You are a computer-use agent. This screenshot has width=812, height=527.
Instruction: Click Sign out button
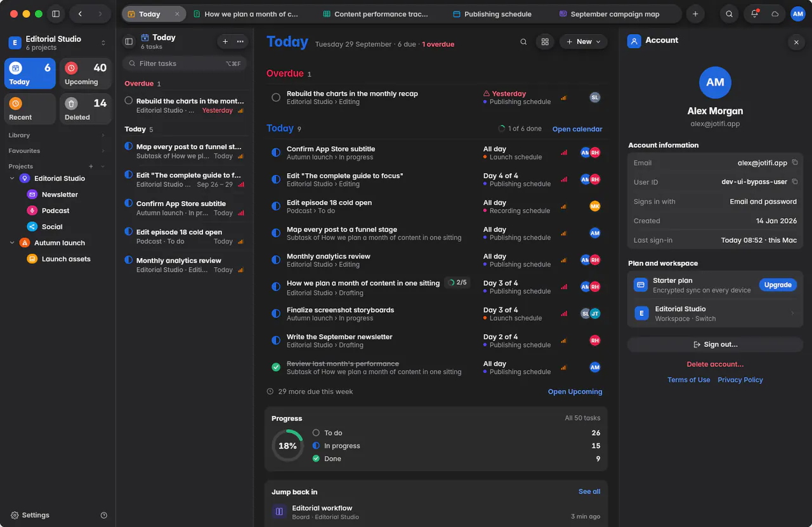(715, 344)
